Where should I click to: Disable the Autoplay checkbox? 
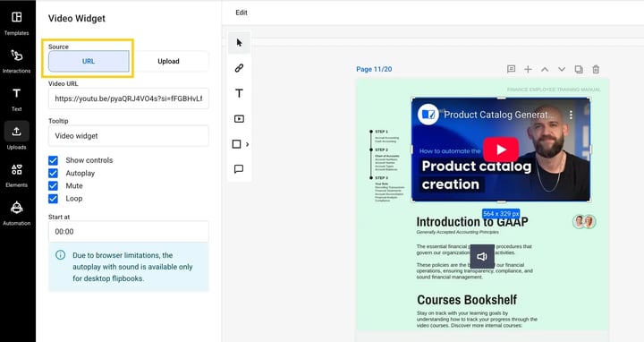(53, 173)
